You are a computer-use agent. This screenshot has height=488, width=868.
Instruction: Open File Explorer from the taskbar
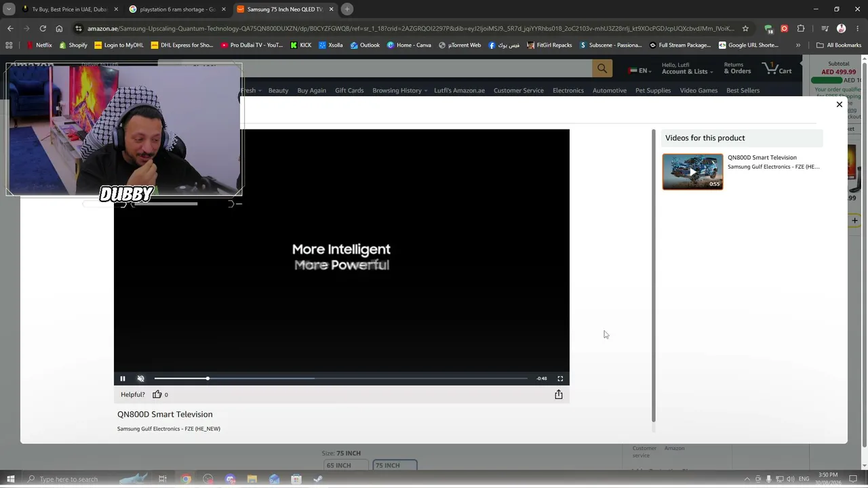point(252,479)
